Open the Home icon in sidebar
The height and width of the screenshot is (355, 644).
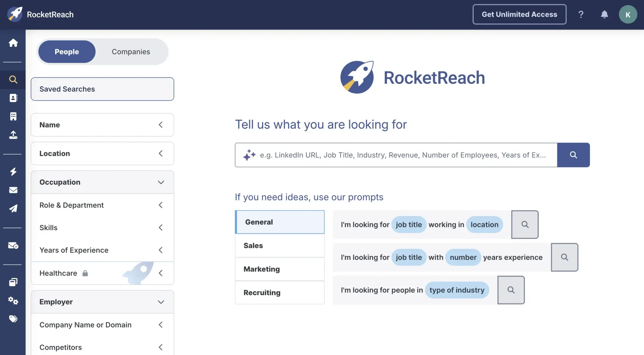pyautogui.click(x=13, y=43)
